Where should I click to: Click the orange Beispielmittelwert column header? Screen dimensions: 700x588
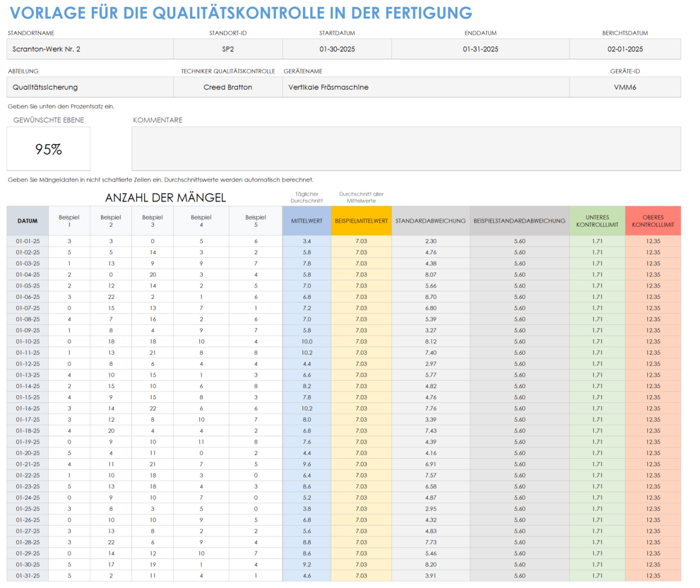[x=361, y=221]
